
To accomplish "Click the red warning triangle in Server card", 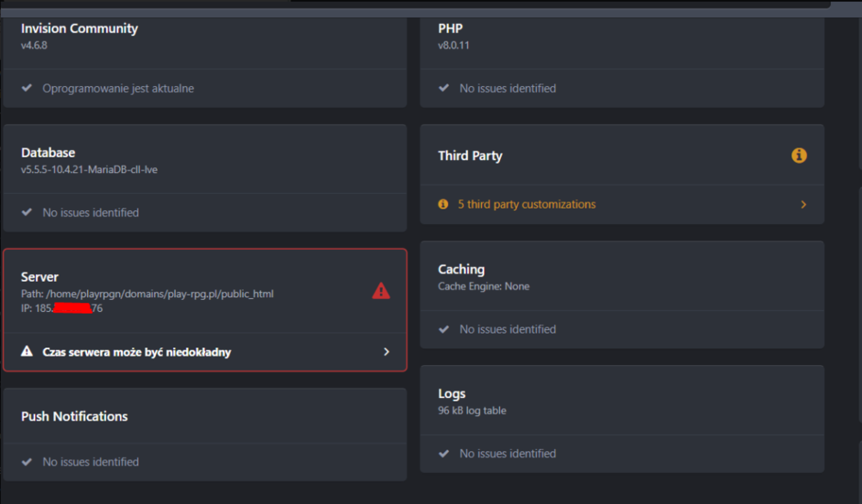I will [381, 291].
